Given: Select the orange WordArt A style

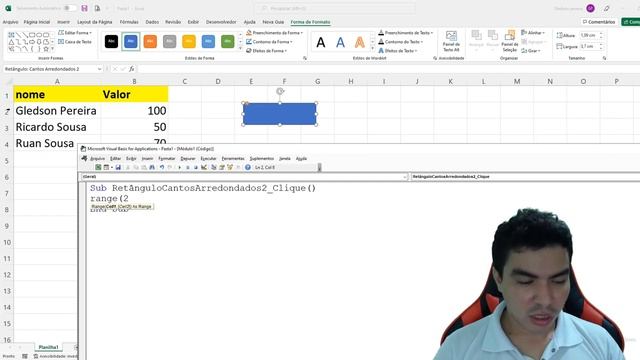Looking at the screenshot, I should coord(360,42).
